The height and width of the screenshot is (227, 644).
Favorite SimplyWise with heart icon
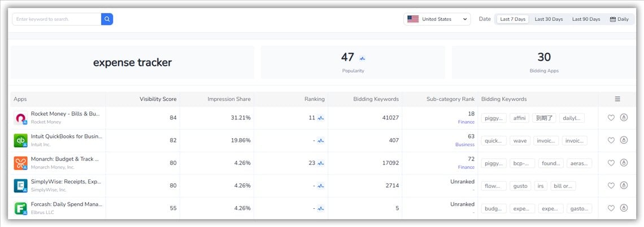(611, 186)
